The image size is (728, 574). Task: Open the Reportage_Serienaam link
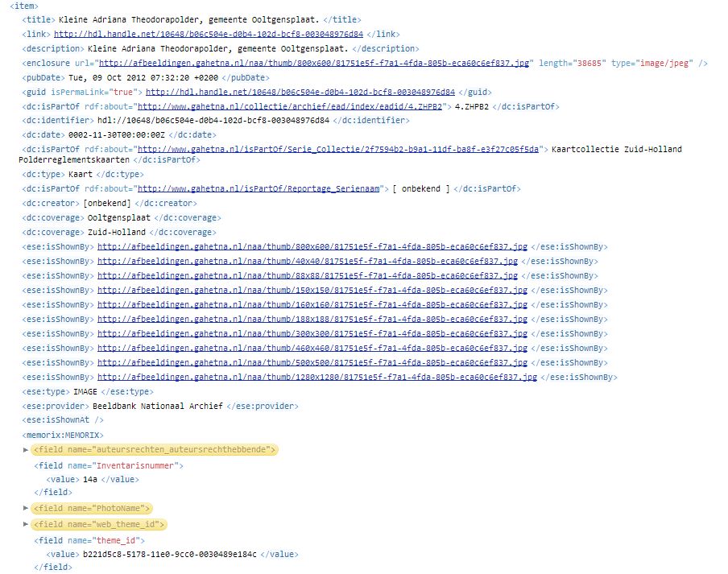(259, 188)
